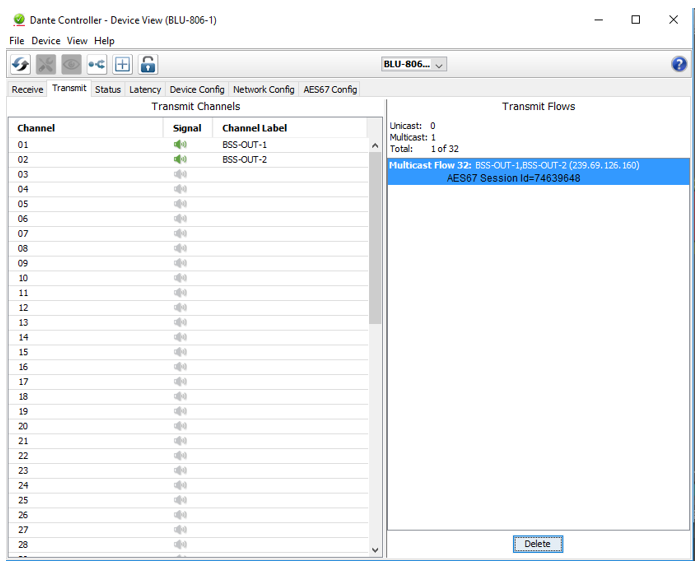Image resolution: width=698 pixels, height=568 pixels.
Task: Open the wrench tools icon
Action: [46, 65]
